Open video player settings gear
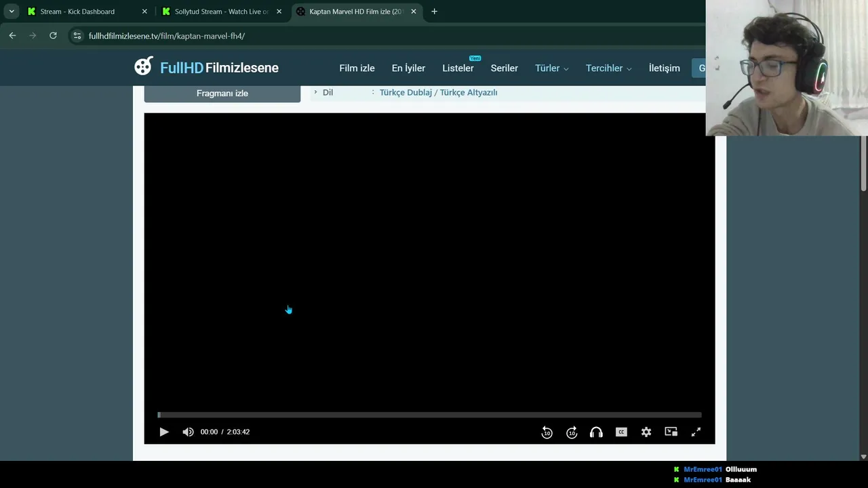The height and width of the screenshot is (488, 868). pos(646,432)
